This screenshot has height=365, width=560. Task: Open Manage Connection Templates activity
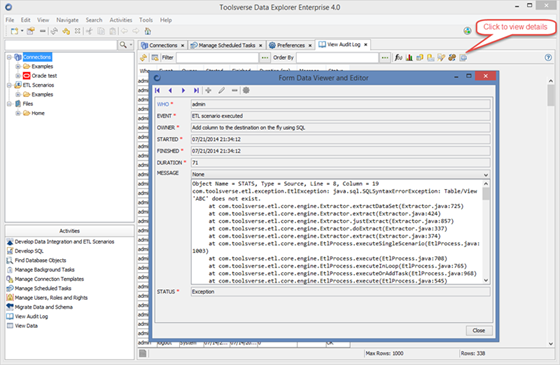tap(49, 279)
